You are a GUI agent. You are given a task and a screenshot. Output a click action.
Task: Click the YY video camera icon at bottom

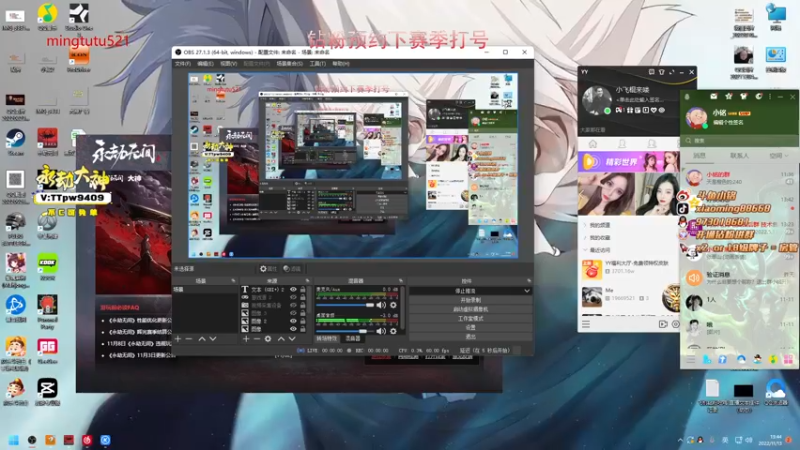pyautogui.click(x=663, y=324)
